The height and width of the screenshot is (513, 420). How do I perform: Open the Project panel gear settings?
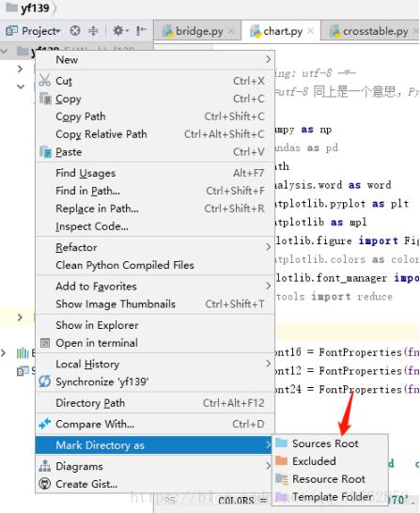[x=120, y=31]
